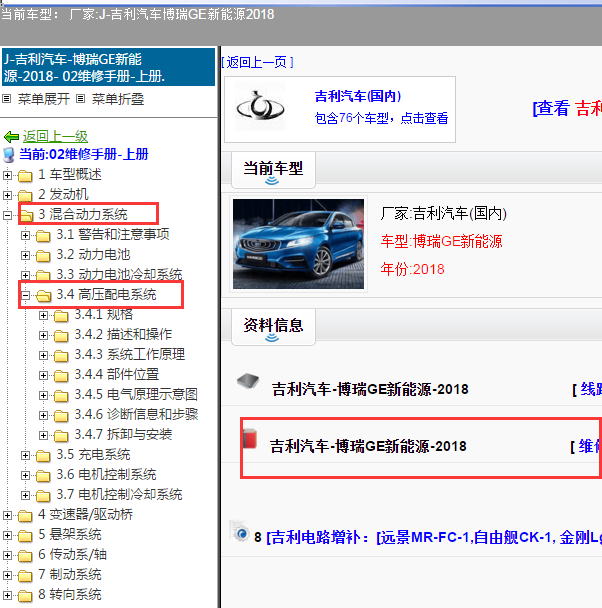
Task: Expand the 5 悬架系统 node
Action: click(x=7, y=535)
